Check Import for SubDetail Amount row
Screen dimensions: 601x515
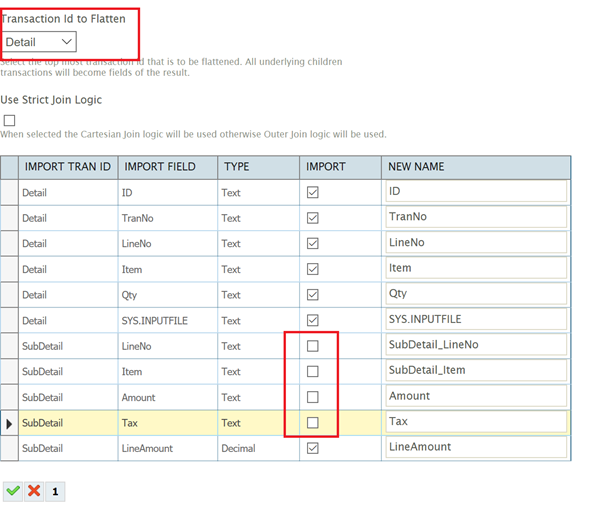click(x=312, y=397)
